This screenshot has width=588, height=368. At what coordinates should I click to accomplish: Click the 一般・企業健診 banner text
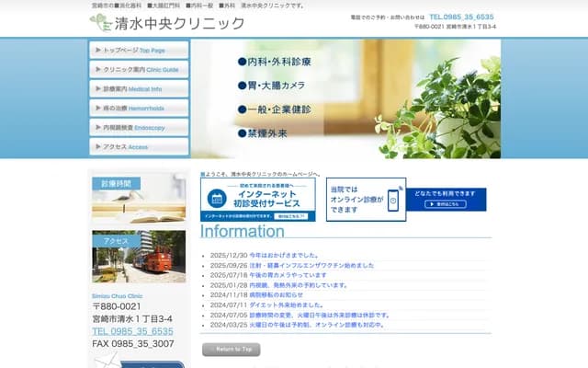275,109
